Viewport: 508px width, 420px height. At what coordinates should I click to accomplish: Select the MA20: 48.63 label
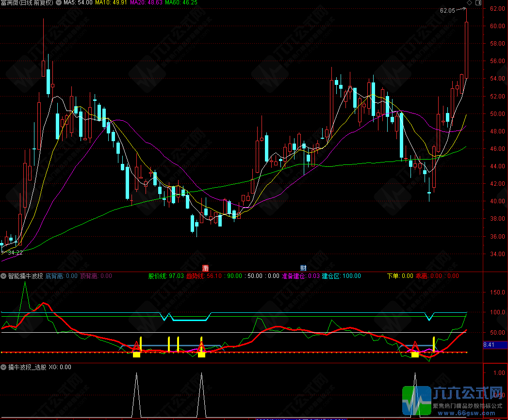[146, 2]
